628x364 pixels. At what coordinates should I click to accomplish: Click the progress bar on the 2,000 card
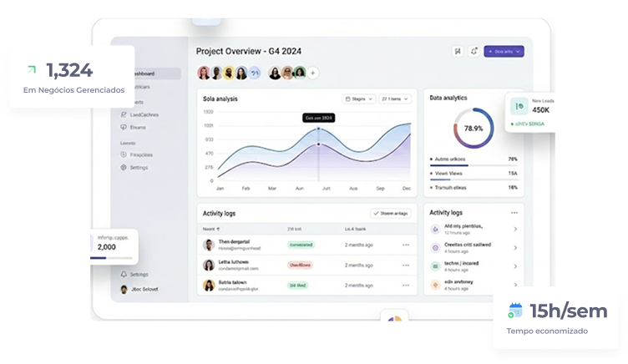click(x=111, y=258)
